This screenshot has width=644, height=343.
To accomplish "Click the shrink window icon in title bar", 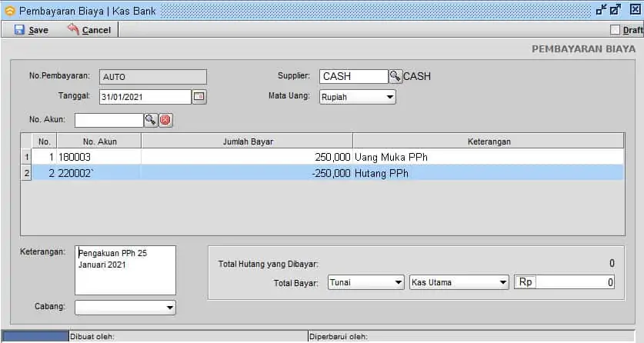I will pos(602,9).
